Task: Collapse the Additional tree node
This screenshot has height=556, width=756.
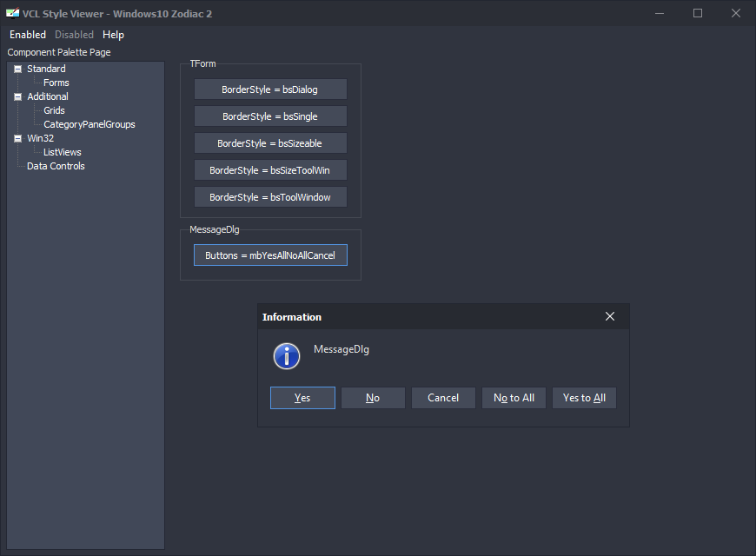Action: (18, 97)
